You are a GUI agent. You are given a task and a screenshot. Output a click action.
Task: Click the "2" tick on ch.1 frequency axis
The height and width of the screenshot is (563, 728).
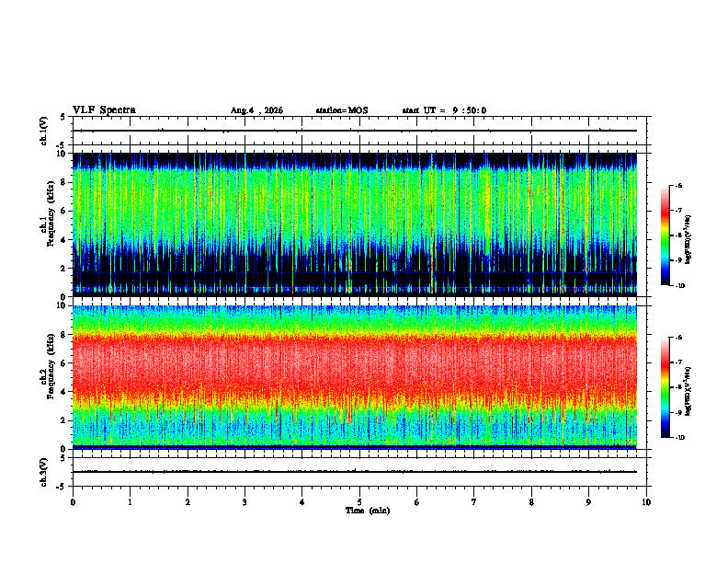[x=65, y=269]
